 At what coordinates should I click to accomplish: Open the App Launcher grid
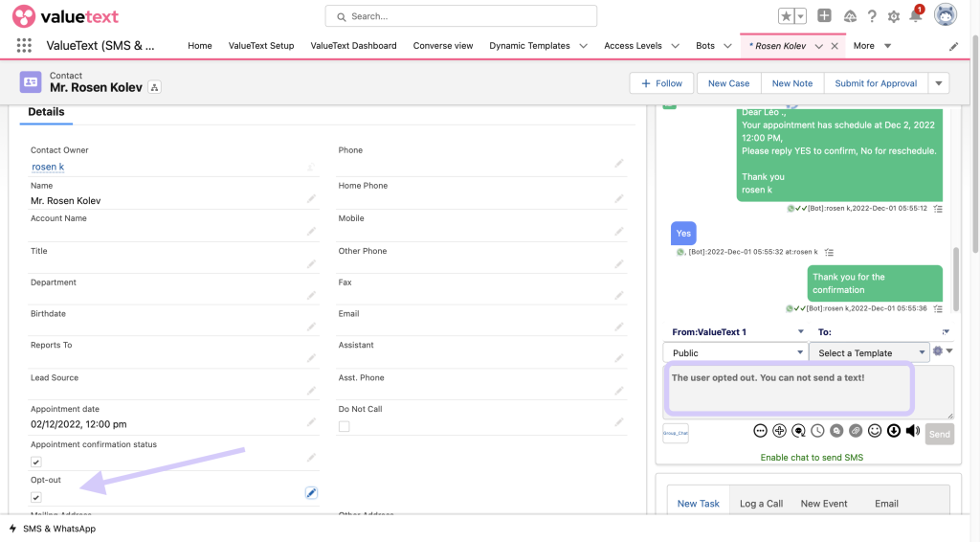[x=24, y=45]
